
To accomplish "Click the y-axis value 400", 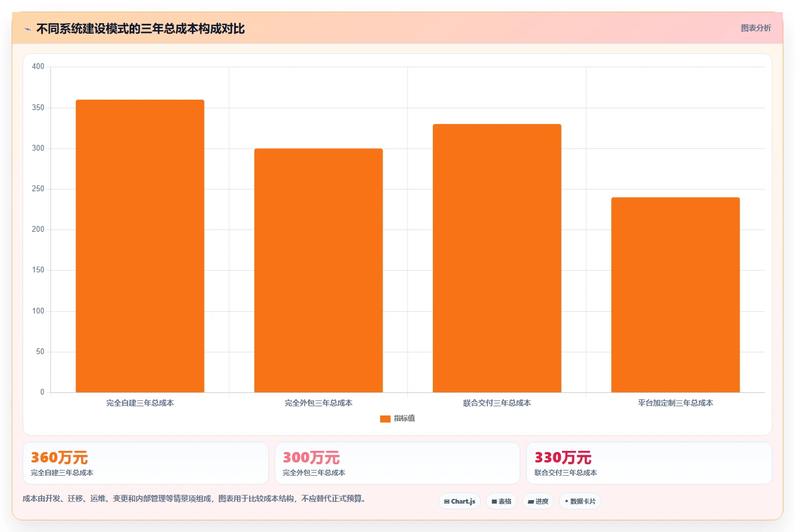I will tap(38, 67).
